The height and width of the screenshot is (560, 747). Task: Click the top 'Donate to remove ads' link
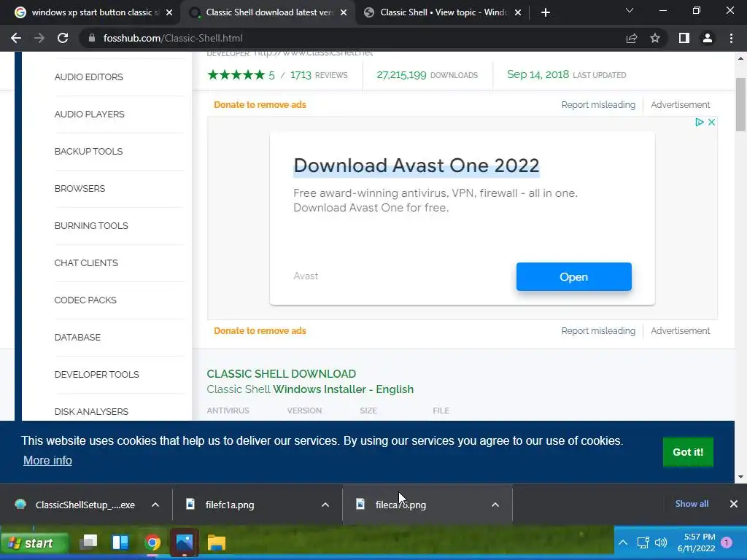(x=260, y=105)
